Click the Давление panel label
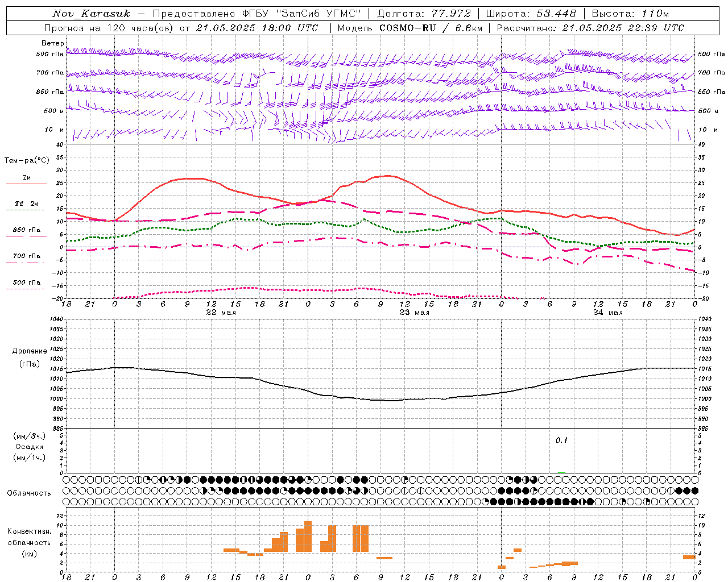 [30, 351]
